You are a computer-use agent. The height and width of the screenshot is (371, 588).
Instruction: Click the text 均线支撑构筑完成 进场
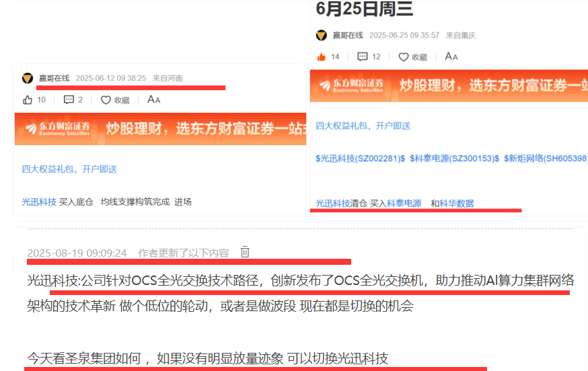coord(146,202)
